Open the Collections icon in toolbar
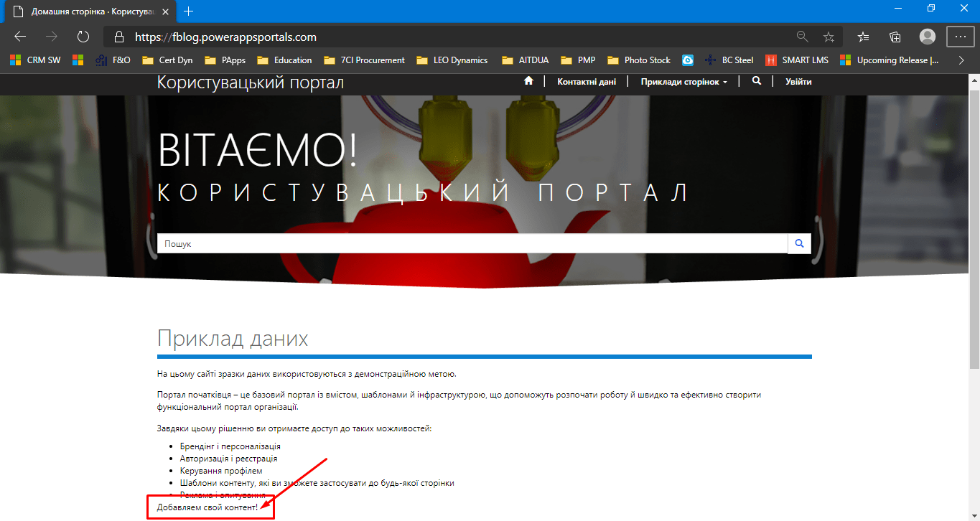 point(895,37)
